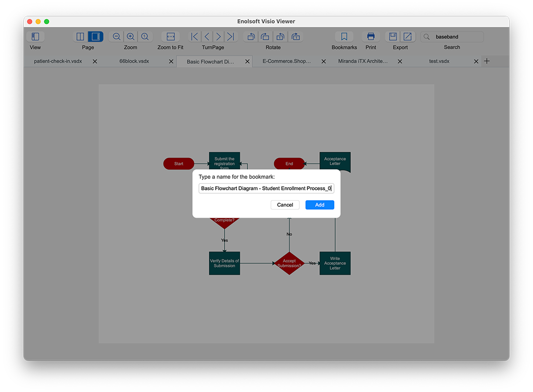533x392 pixels.
Task: Switch to two-page layout view
Action: point(80,37)
